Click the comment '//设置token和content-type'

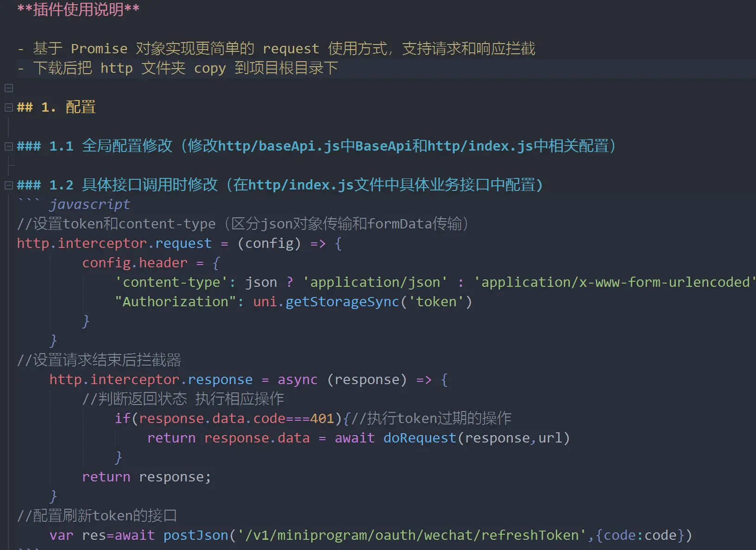(116, 224)
